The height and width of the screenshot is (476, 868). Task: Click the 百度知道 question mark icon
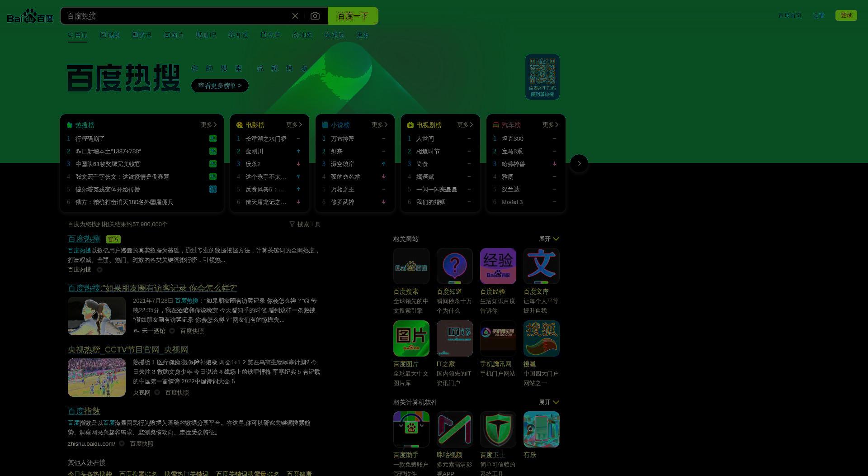coord(455,266)
